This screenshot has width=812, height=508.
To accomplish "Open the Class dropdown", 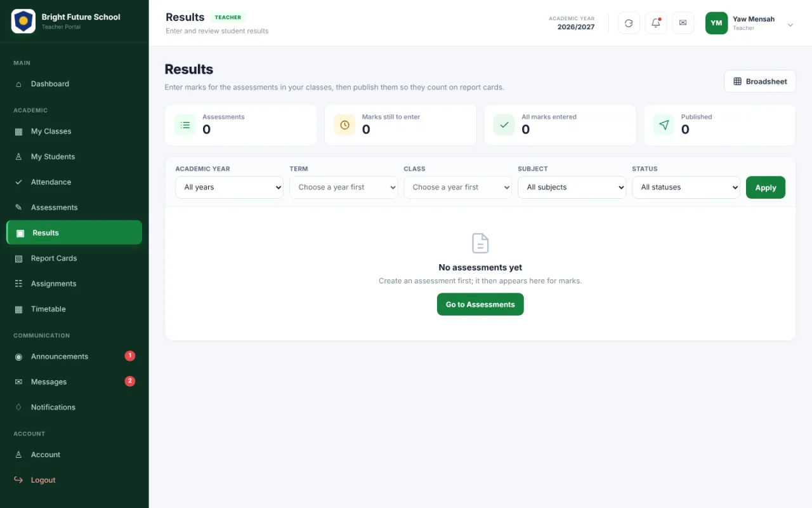I will click(457, 187).
